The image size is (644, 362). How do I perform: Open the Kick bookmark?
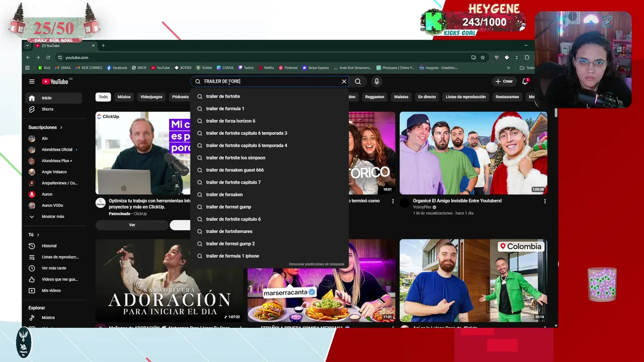[x=44, y=68]
